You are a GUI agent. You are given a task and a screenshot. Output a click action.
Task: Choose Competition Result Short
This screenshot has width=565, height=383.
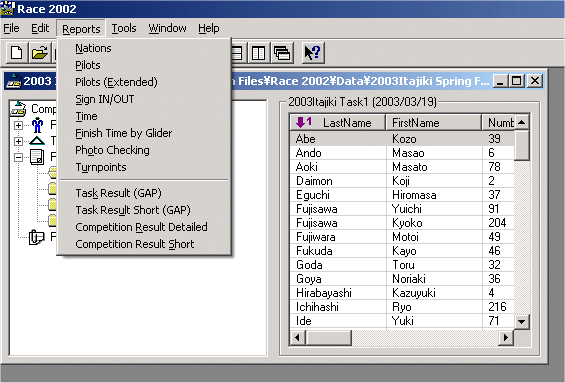(144, 244)
